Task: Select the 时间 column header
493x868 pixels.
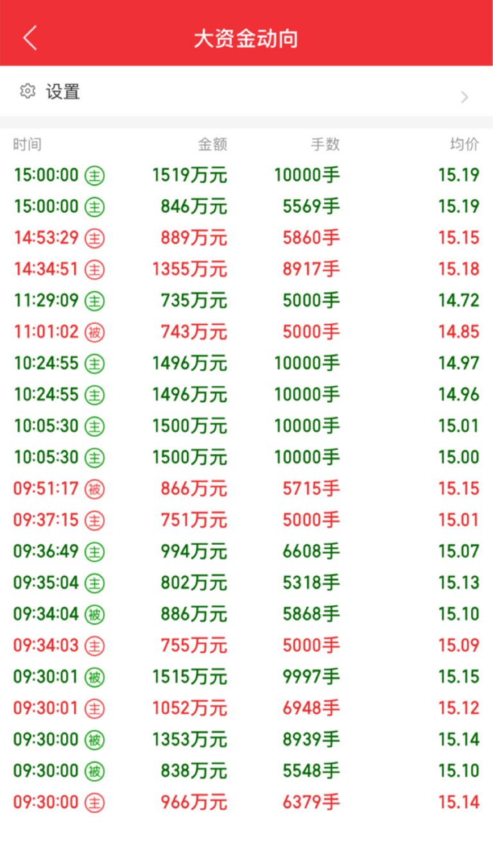Action: pyautogui.click(x=27, y=145)
